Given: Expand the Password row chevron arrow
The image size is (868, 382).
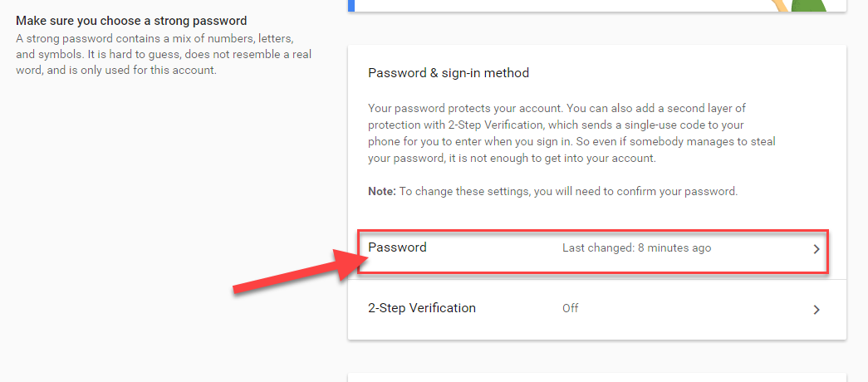Looking at the screenshot, I should point(817,249).
